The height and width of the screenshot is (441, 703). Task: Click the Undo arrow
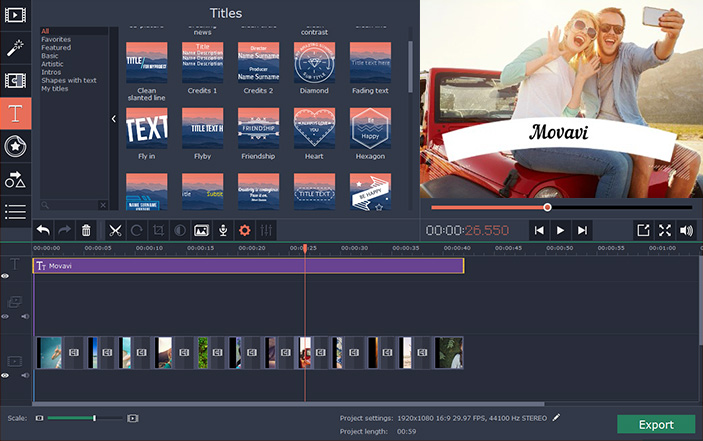43,230
